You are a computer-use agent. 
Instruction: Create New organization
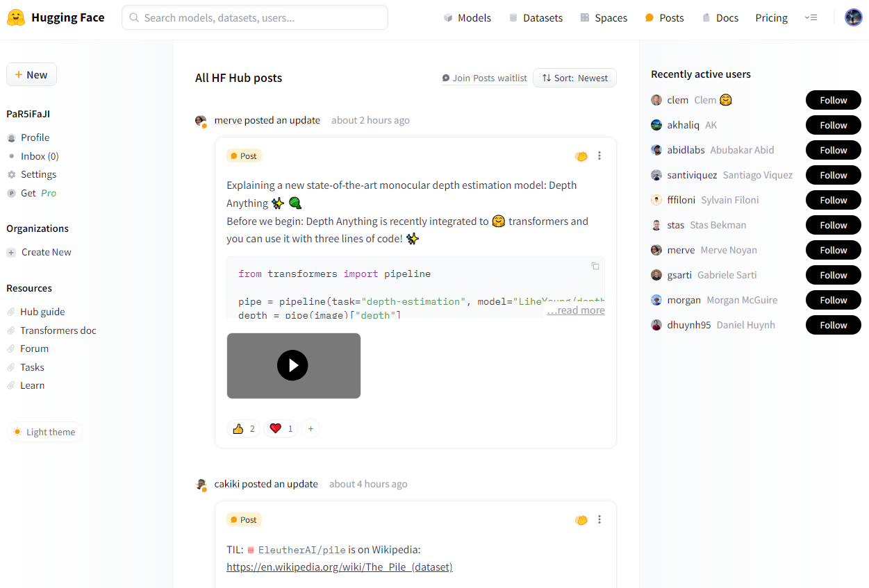(40, 252)
